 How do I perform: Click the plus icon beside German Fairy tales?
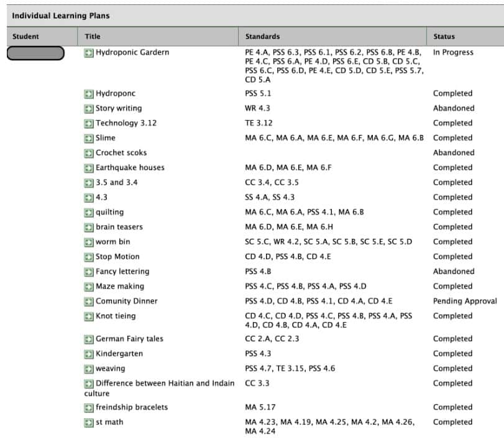(89, 339)
